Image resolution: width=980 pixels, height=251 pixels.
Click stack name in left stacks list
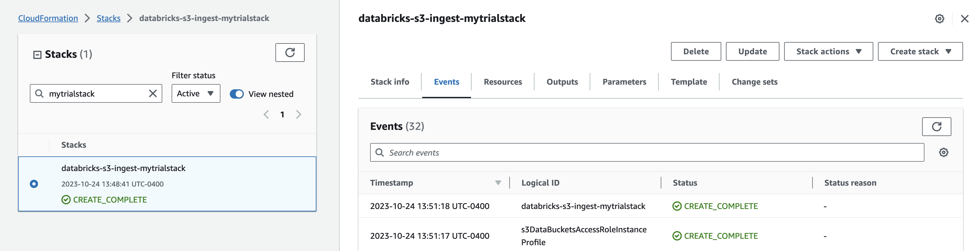(123, 168)
